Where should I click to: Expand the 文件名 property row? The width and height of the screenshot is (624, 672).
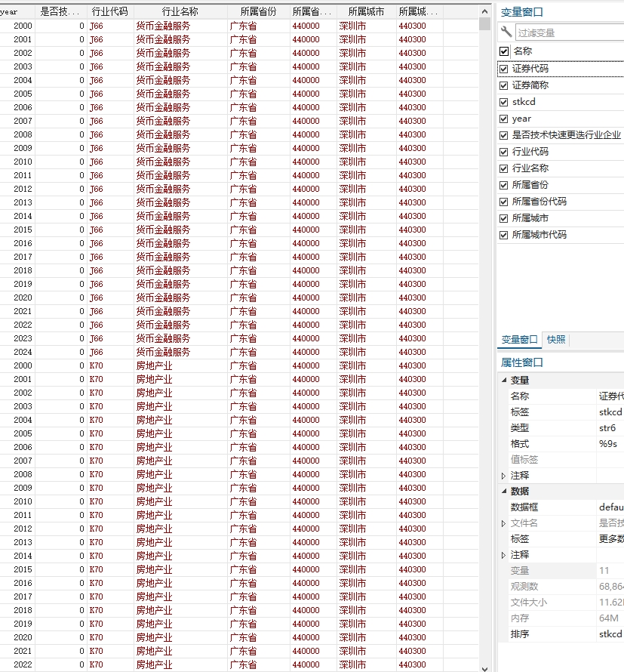click(504, 523)
